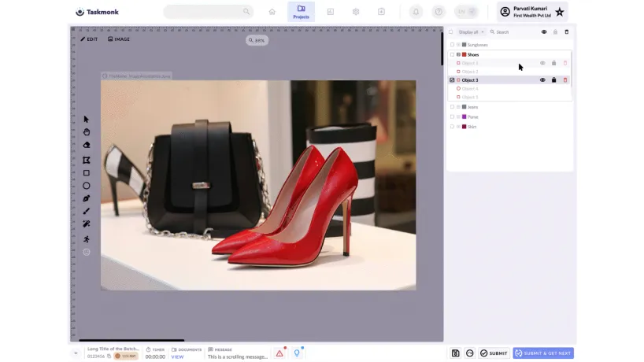The width and height of the screenshot is (644, 362).
Task: Check the Sunglasses class checkbox
Action: click(452, 45)
